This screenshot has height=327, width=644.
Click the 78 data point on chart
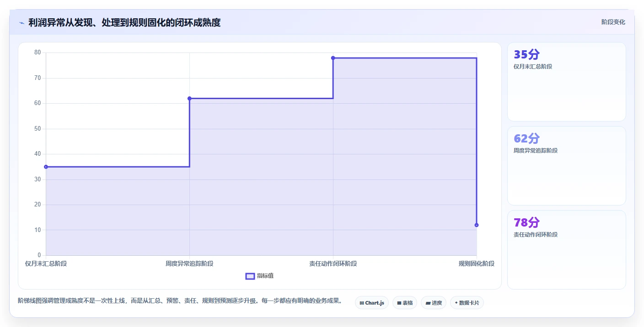click(x=333, y=58)
